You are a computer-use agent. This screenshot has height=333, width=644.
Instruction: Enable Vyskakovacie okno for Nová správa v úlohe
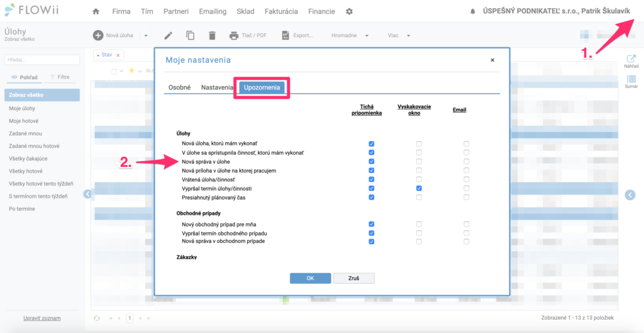pos(419,162)
